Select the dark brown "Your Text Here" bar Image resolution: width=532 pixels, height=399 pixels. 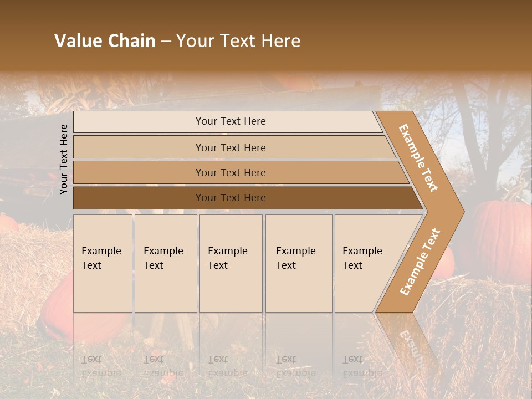pyautogui.click(x=230, y=198)
